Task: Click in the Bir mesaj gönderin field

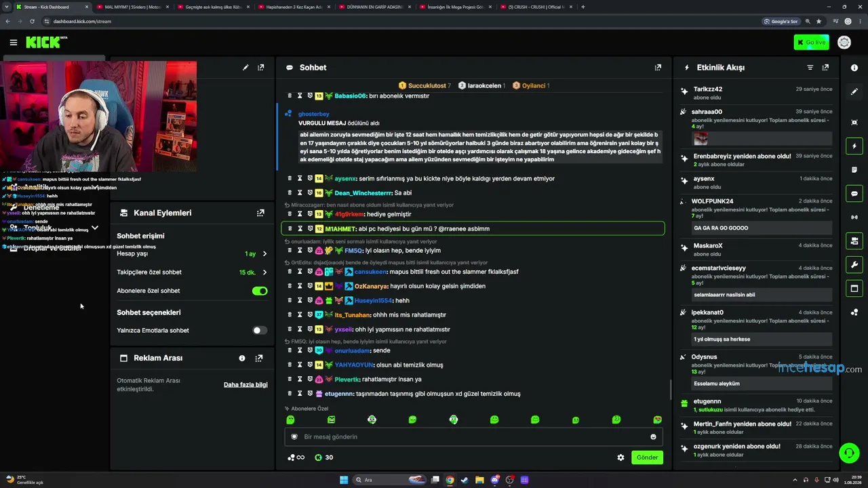Action: [x=473, y=437]
